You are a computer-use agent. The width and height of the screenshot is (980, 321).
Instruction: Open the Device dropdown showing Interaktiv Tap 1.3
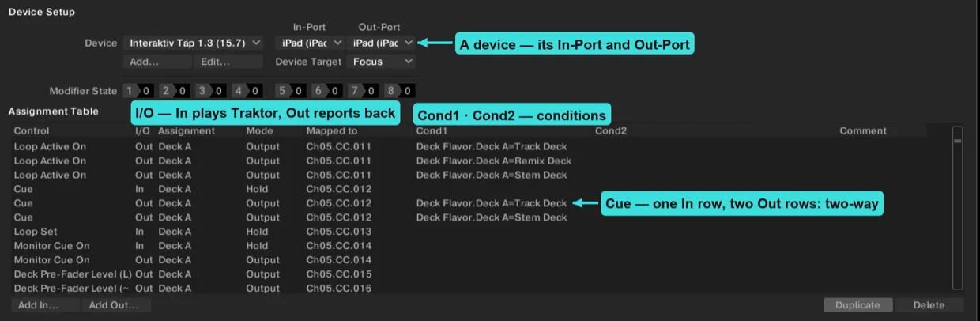point(195,43)
